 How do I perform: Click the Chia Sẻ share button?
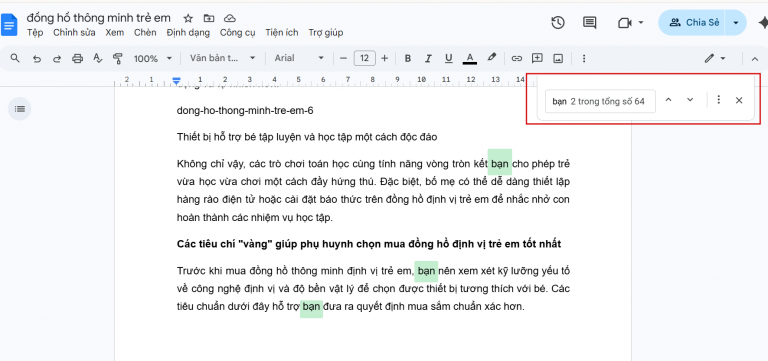click(694, 23)
